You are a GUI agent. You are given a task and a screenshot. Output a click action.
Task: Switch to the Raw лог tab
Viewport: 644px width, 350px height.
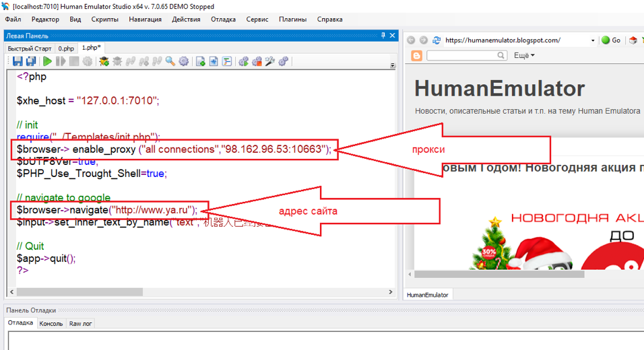[x=81, y=324]
